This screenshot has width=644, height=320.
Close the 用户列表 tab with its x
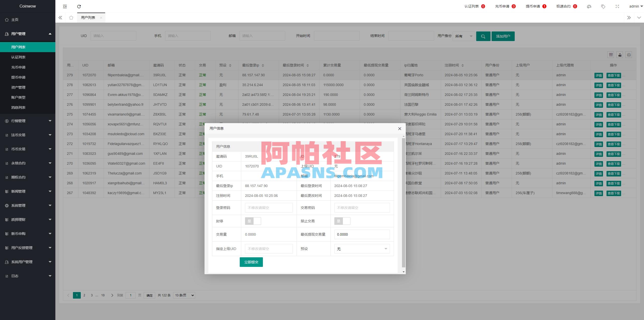tap(101, 18)
